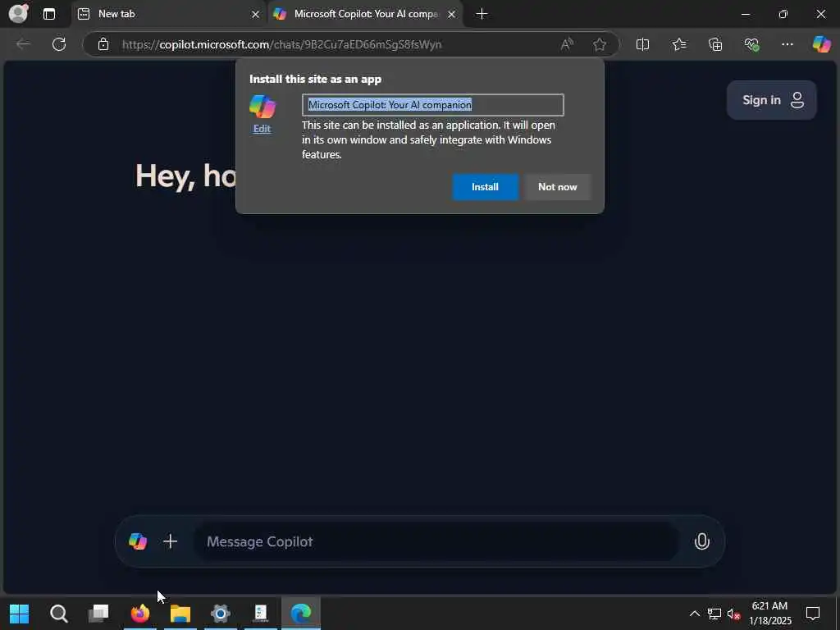Open File Explorer from taskbar
840x630 pixels.
(180, 614)
